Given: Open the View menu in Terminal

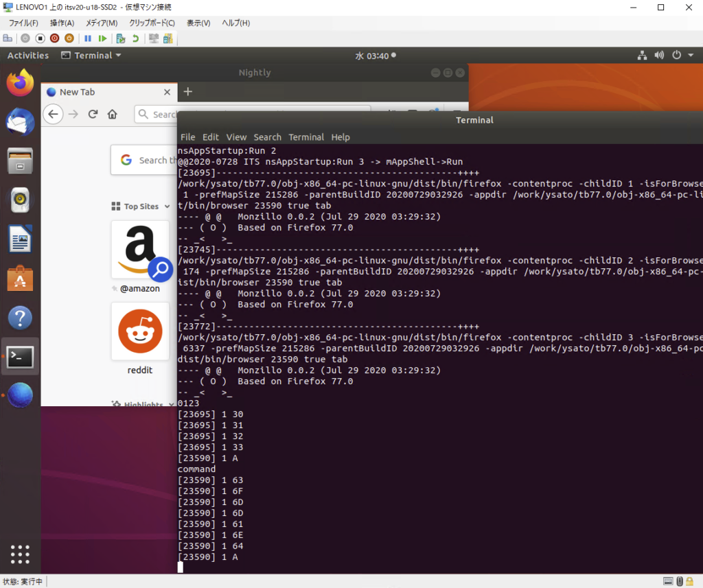Looking at the screenshot, I should point(236,137).
